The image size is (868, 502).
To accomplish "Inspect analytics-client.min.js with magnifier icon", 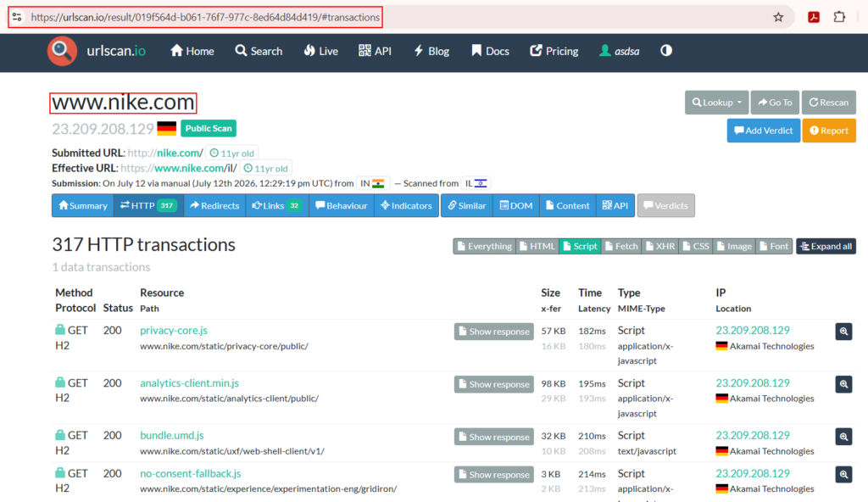I will pyautogui.click(x=843, y=384).
